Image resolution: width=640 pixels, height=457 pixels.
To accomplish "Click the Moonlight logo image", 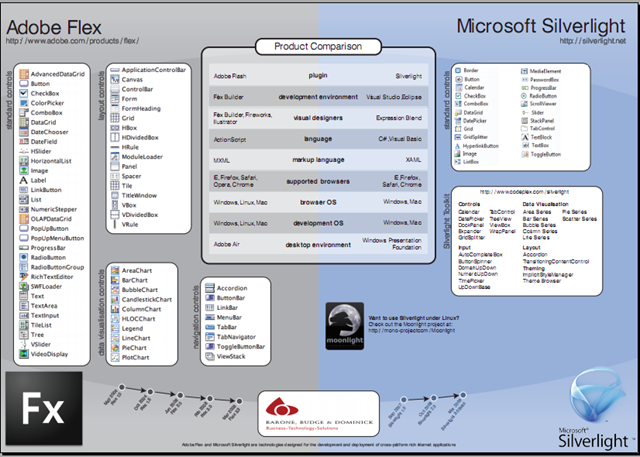I will tap(345, 326).
